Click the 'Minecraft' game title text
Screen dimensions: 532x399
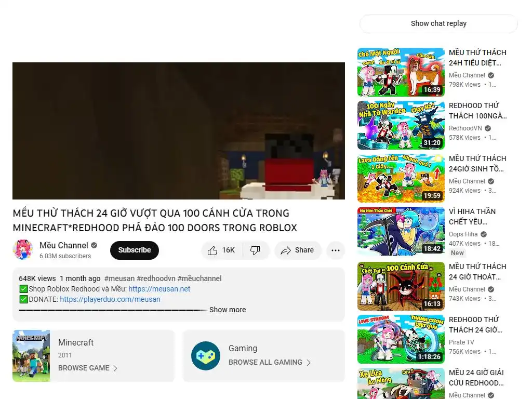point(76,343)
